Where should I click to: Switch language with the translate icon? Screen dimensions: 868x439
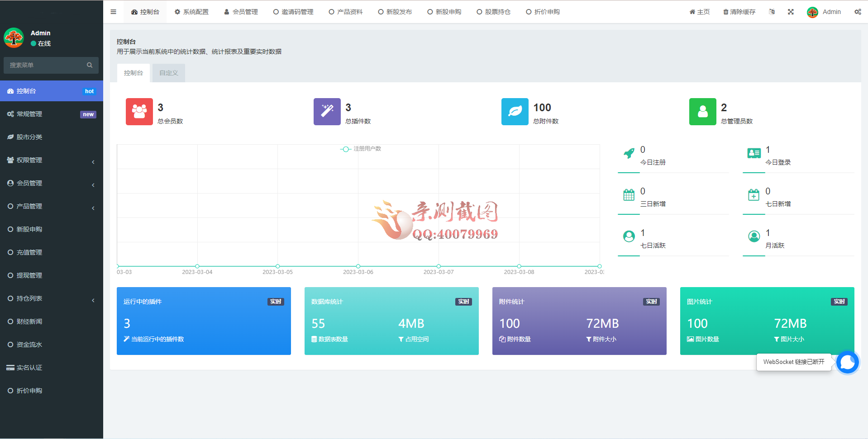click(772, 12)
